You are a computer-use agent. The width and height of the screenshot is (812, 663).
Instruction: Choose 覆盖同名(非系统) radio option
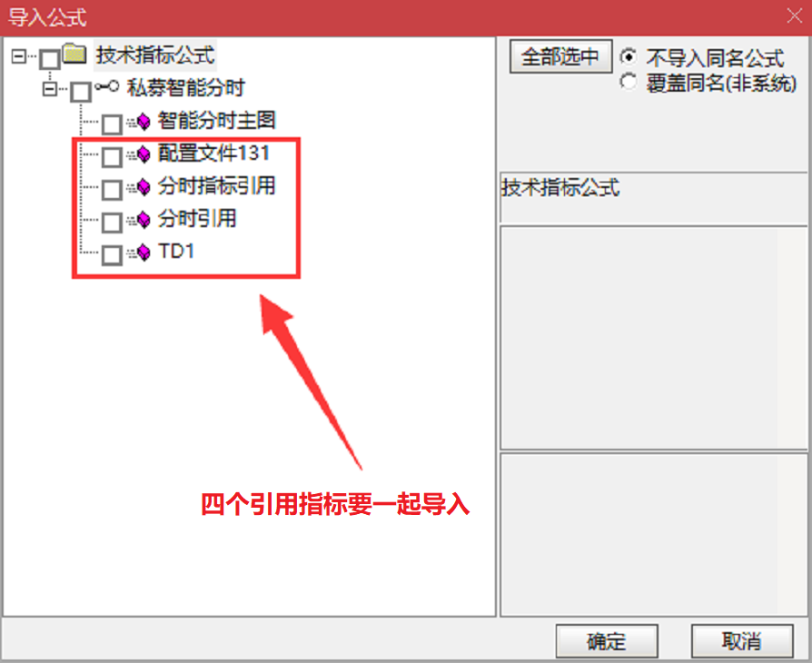[x=629, y=82]
